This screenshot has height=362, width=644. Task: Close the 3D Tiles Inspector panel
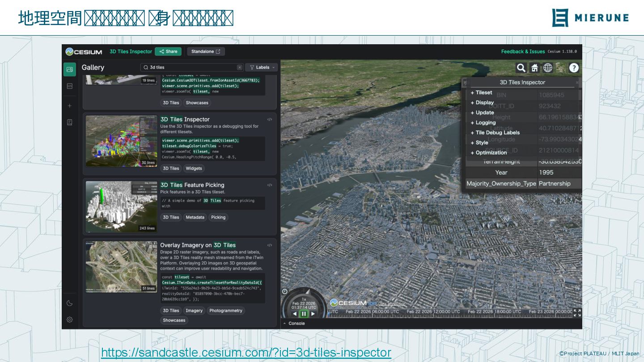[577, 82]
